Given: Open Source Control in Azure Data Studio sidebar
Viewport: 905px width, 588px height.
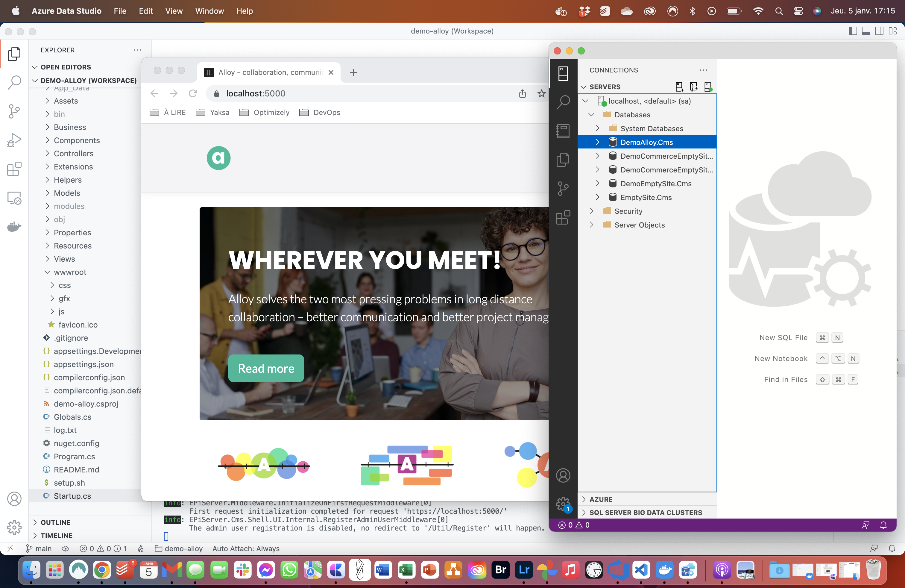Looking at the screenshot, I should tap(563, 188).
